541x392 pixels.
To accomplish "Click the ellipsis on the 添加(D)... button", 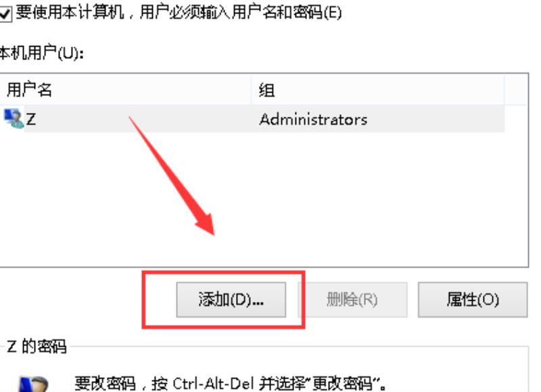I will pyautogui.click(x=258, y=303).
